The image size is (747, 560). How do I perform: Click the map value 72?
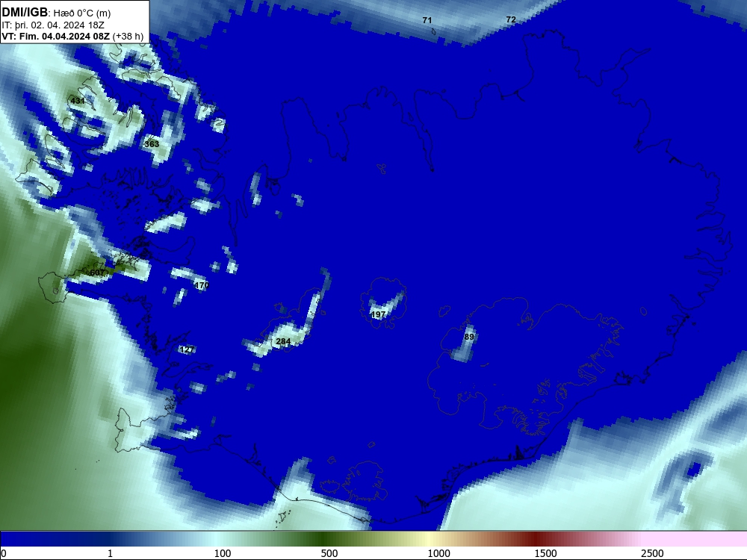(x=511, y=19)
